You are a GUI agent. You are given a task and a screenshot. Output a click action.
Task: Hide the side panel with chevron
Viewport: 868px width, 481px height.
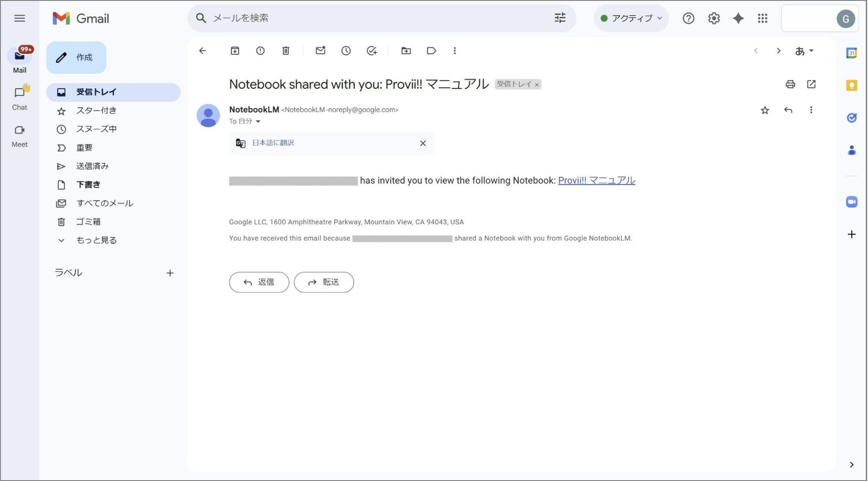851,465
